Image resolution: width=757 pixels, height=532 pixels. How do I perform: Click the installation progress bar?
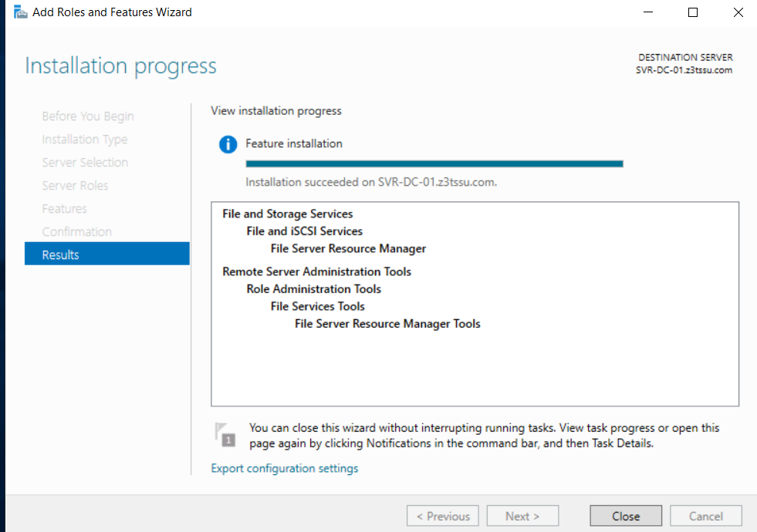(x=434, y=163)
